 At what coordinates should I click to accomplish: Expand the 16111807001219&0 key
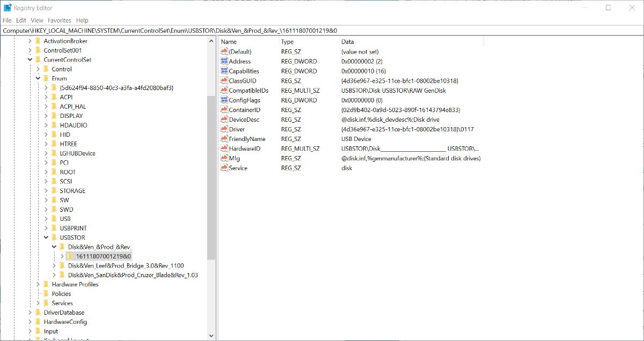click(62, 256)
